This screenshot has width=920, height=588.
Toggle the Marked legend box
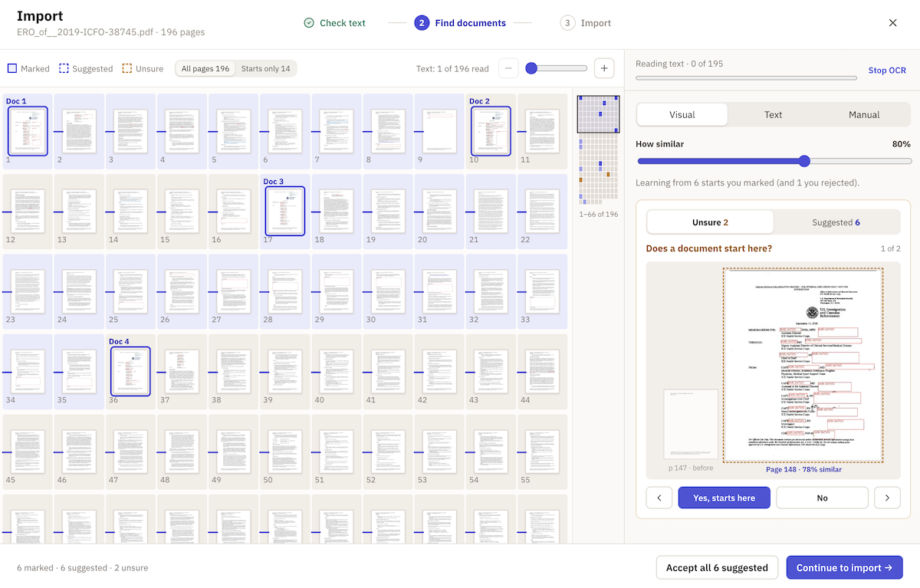pos(12,68)
